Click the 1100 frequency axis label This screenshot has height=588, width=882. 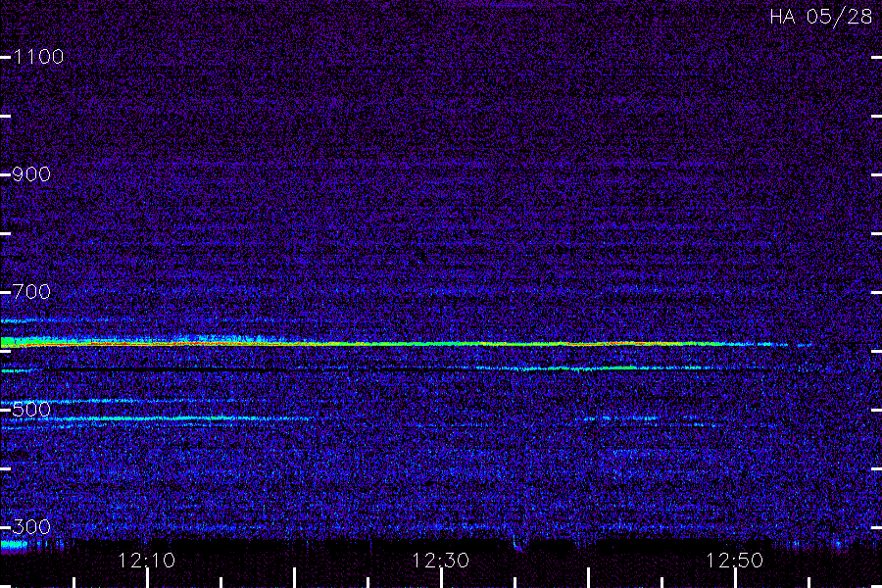(x=38, y=57)
